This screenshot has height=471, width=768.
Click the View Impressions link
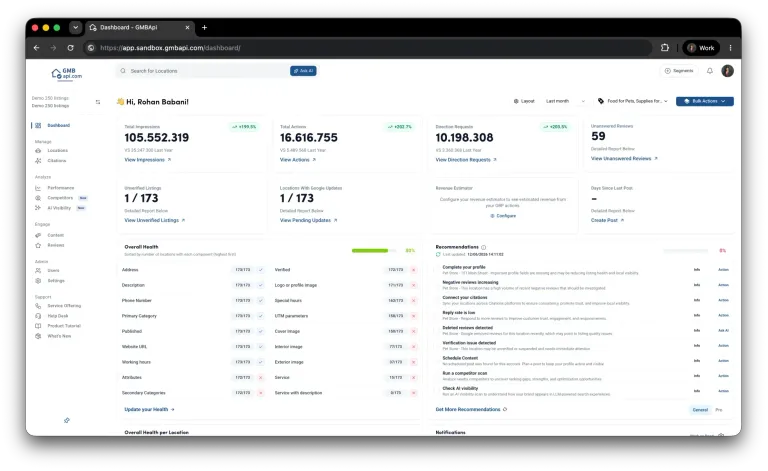pyautogui.click(x=147, y=160)
